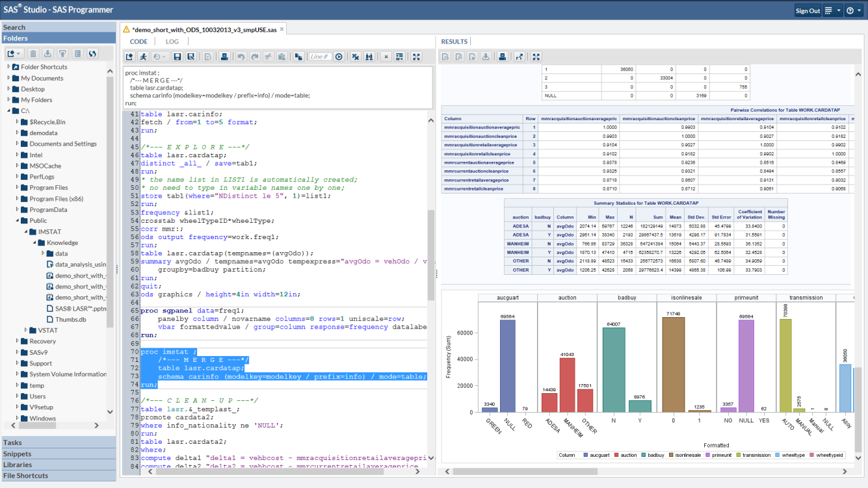Select the $Recycle.Bin folder
Screen dimensions: 868x488
(42, 122)
